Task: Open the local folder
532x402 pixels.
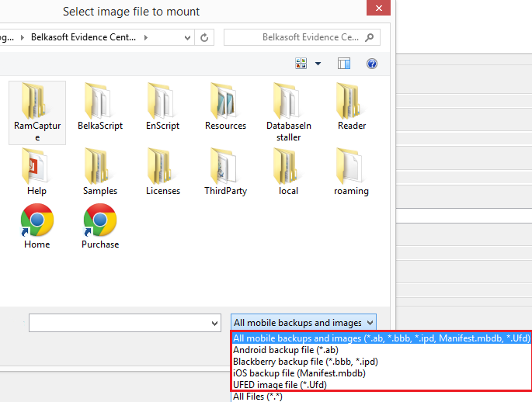Action: (288, 172)
